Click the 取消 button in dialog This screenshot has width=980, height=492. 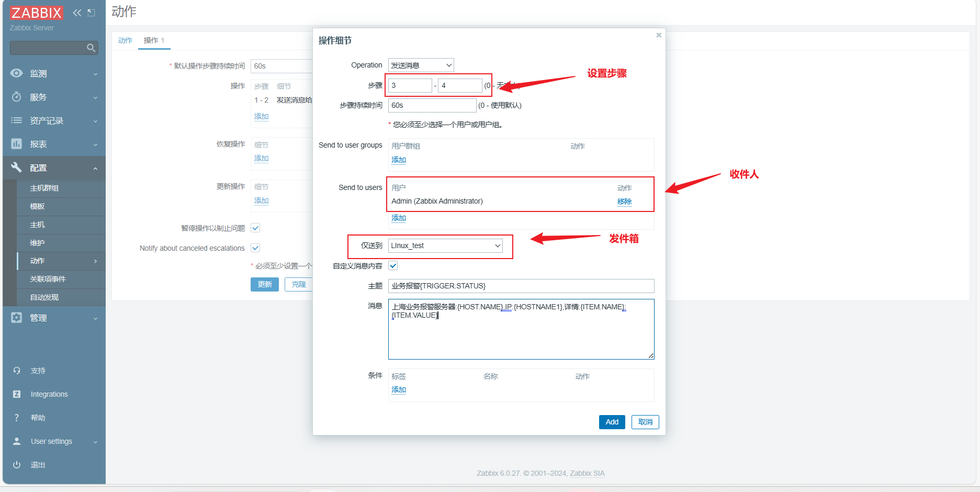(x=645, y=422)
